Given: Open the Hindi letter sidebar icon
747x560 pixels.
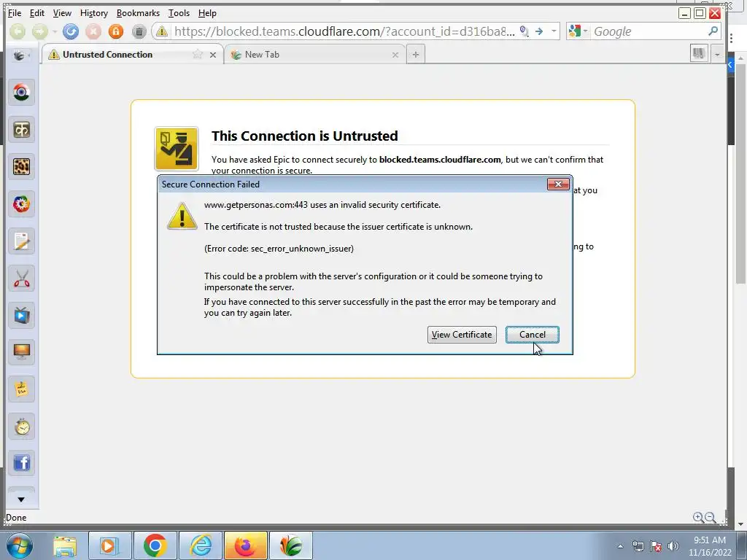Looking at the screenshot, I should [21, 130].
